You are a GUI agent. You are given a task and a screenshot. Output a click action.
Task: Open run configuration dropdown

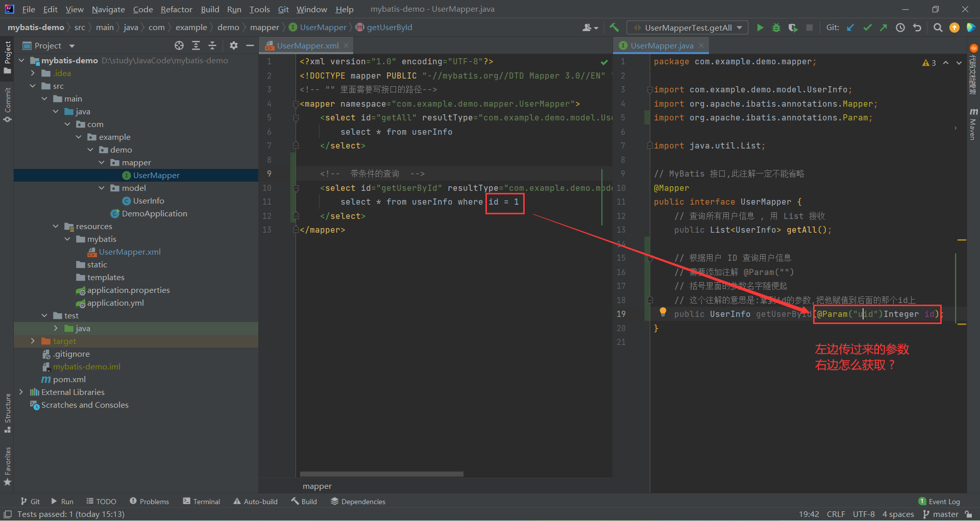click(688, 28)
